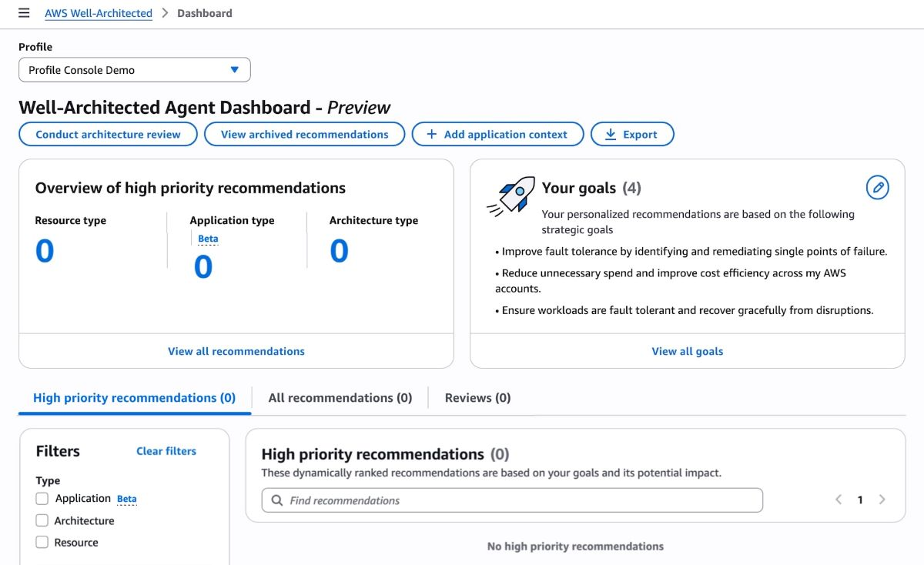Click View archived recommendations button
Image resolution: width=924 pixels, height=565 pixels.
pos(304,134)
